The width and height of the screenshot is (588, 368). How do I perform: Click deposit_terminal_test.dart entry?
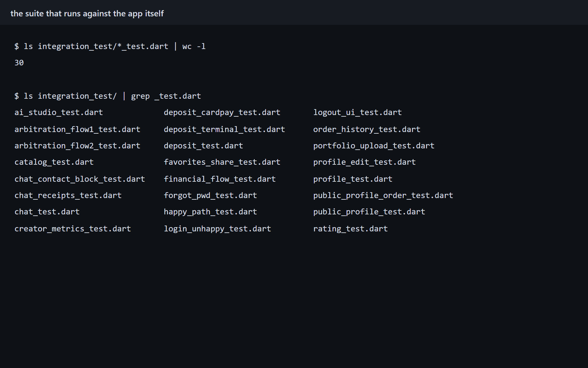[x=224, y=129]
